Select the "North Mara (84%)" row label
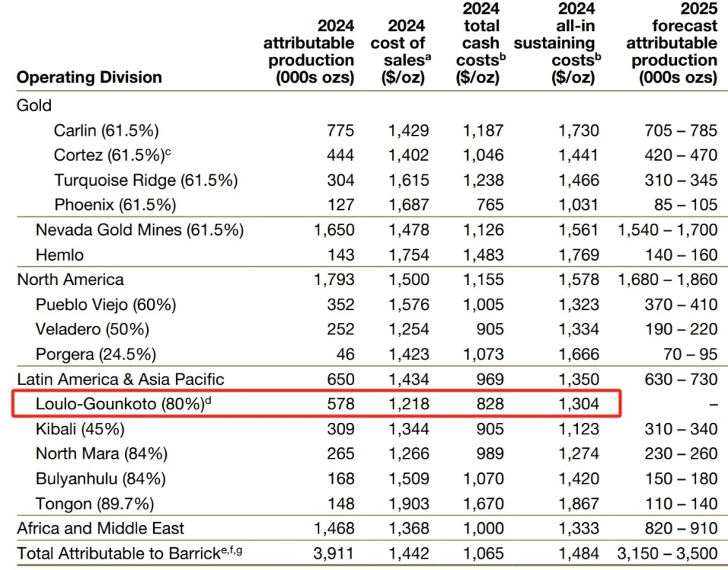728x570 pixels. coord(102,453)
